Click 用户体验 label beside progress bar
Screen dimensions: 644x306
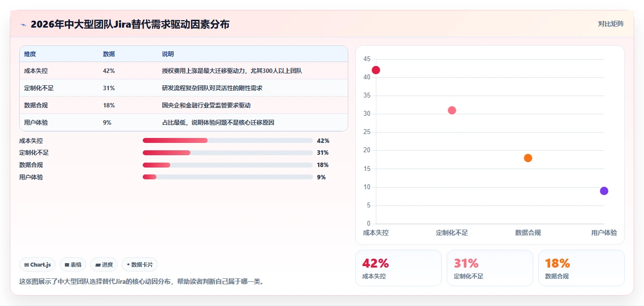click(31, 177)
